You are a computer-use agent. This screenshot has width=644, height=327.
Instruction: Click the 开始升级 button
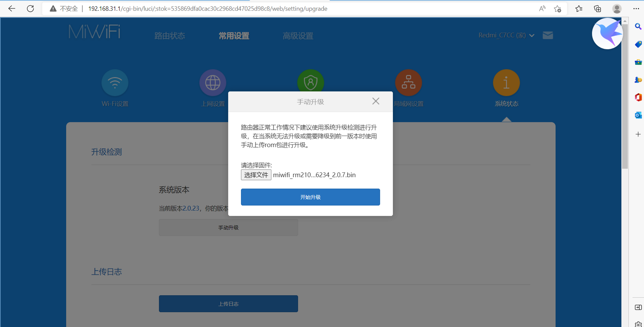(x=310, y=197)
